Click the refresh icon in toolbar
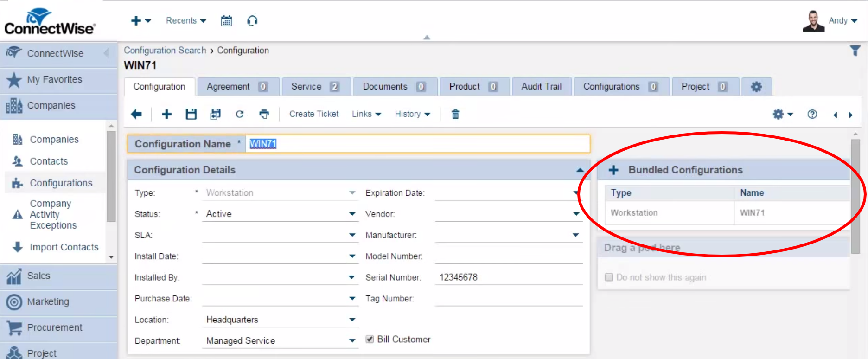868x359 pixels. pyautogui.click(x=239, y=114)
